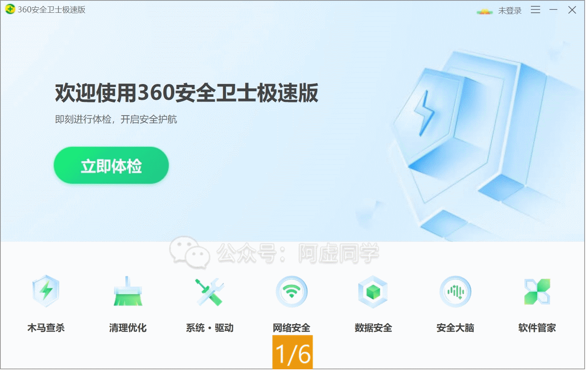The height and width of the screenshot is (371, 588).
Task: Open the hamburger main menu
Action: 536,9
